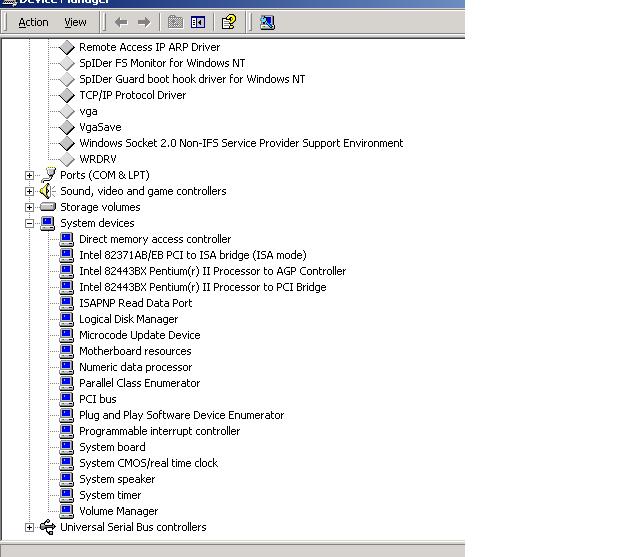Select Microcode Update Device

pyautogui.click(x=140, y=335)
